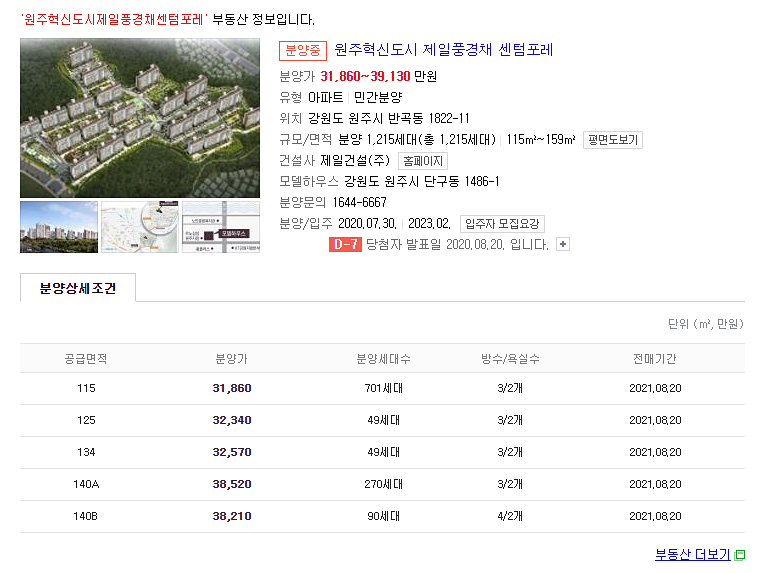View the large aerial complex rendering image

click(140, 118)
